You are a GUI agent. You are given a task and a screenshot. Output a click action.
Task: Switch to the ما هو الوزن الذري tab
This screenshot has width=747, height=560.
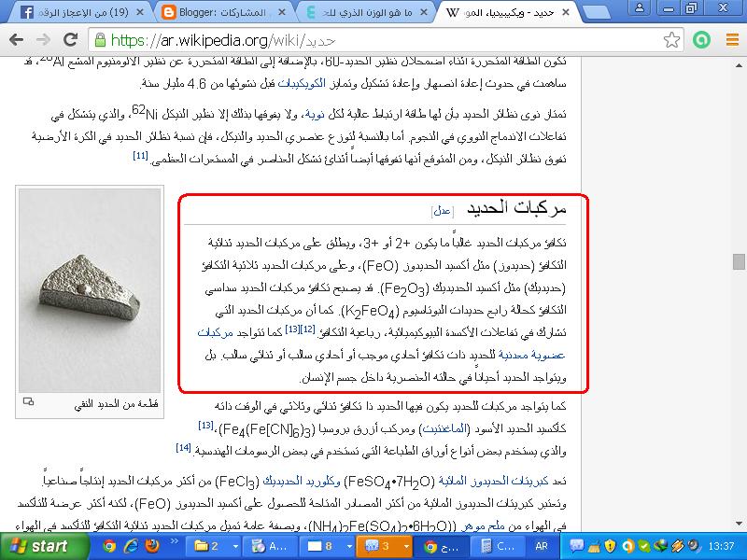(364, 12)
